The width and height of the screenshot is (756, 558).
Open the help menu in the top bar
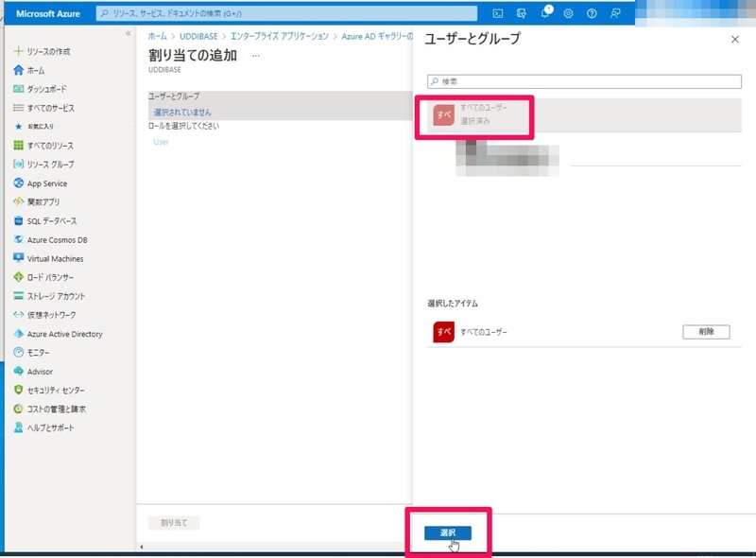(x=592, y=12)
